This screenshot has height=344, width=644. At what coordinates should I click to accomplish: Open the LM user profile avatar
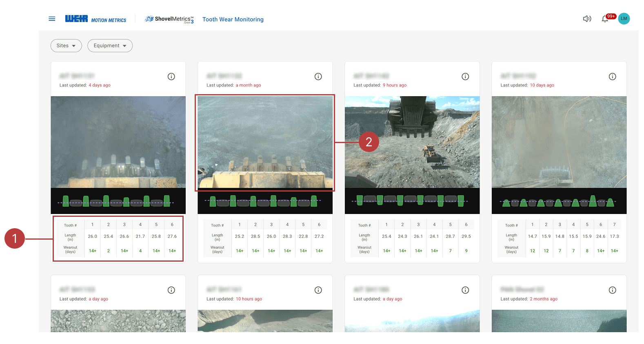click(624, 18)
